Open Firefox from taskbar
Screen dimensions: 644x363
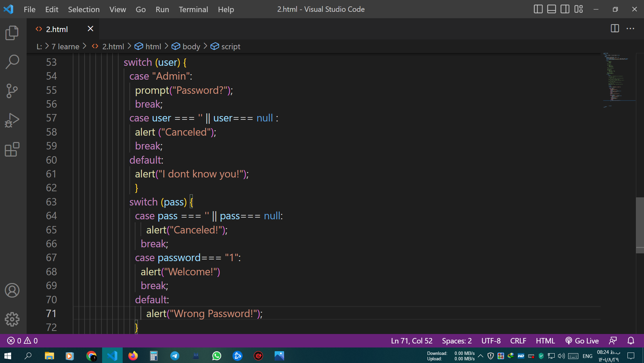pos(133,356)
